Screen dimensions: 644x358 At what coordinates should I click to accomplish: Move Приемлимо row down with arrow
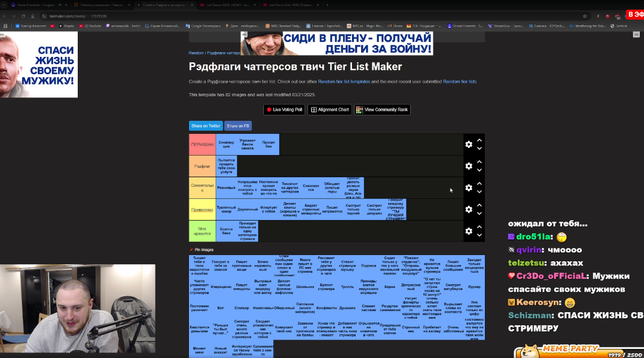[x=479, y=213]
